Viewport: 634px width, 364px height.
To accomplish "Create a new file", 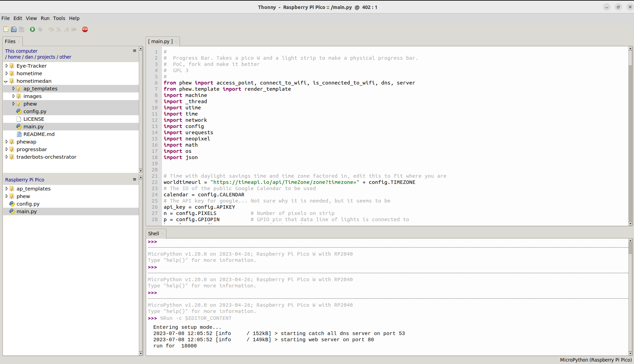I will 6,29.
